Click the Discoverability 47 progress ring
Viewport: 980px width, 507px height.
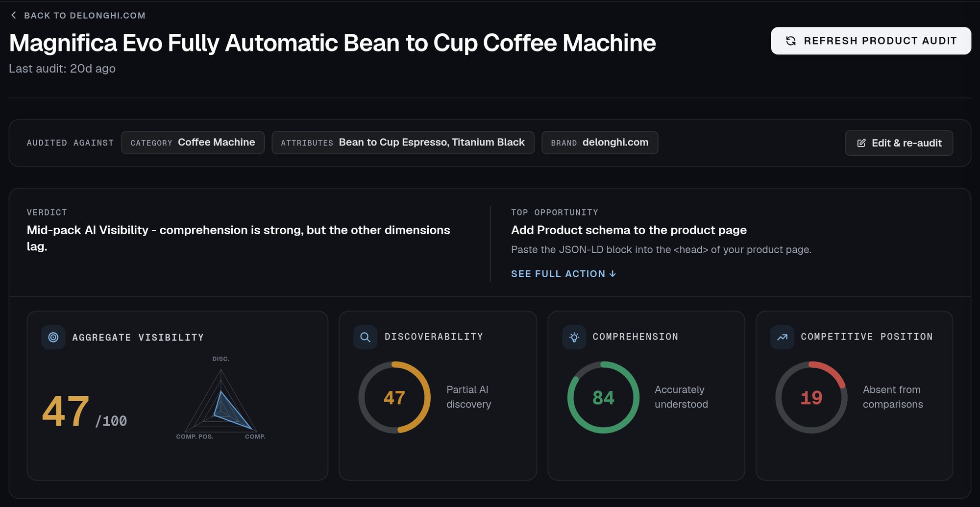coord(394,397)
